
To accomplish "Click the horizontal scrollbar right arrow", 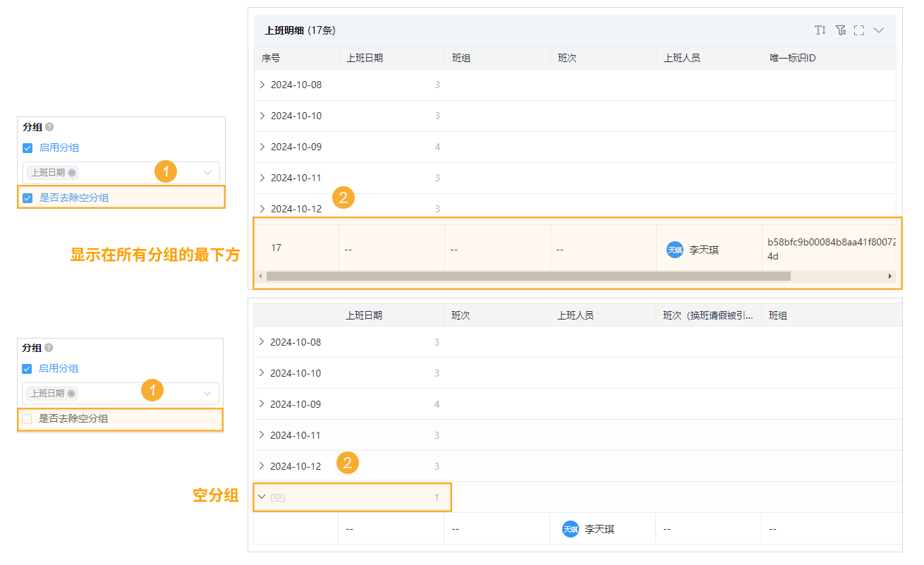I will coord(890,277).
